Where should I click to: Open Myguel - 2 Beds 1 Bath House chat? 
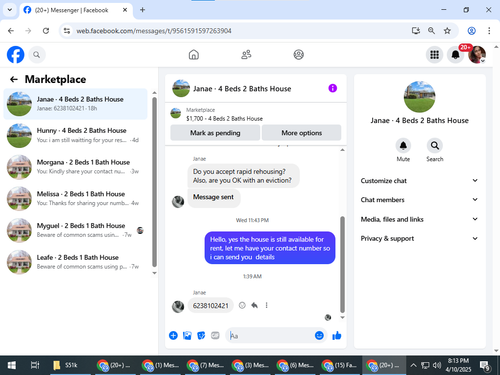click(x=75, y=230)
